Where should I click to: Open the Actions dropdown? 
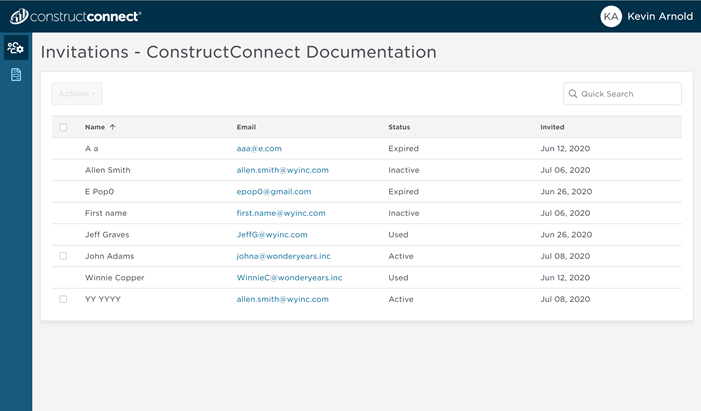(x=77, y=94)
